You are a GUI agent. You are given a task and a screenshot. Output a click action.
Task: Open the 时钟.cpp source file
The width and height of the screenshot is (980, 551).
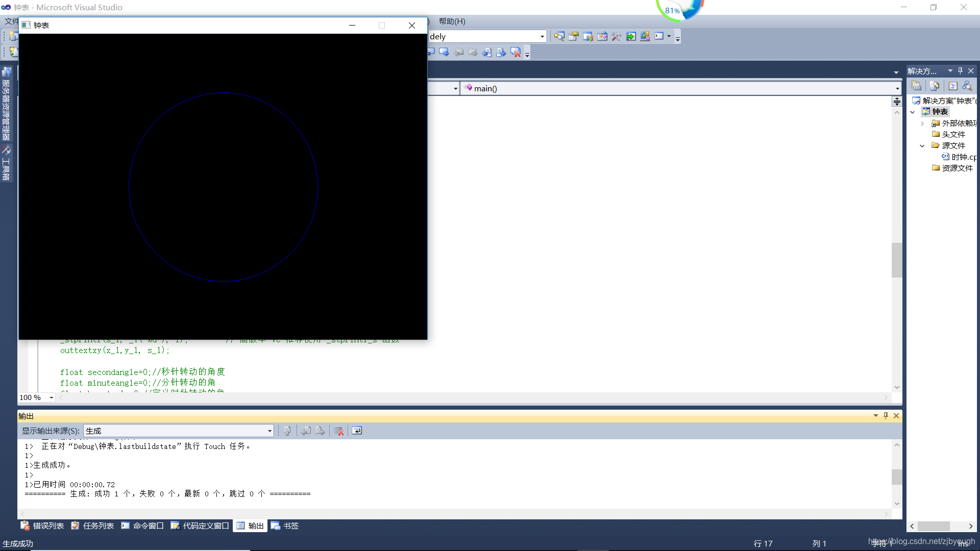pos(963,157)
